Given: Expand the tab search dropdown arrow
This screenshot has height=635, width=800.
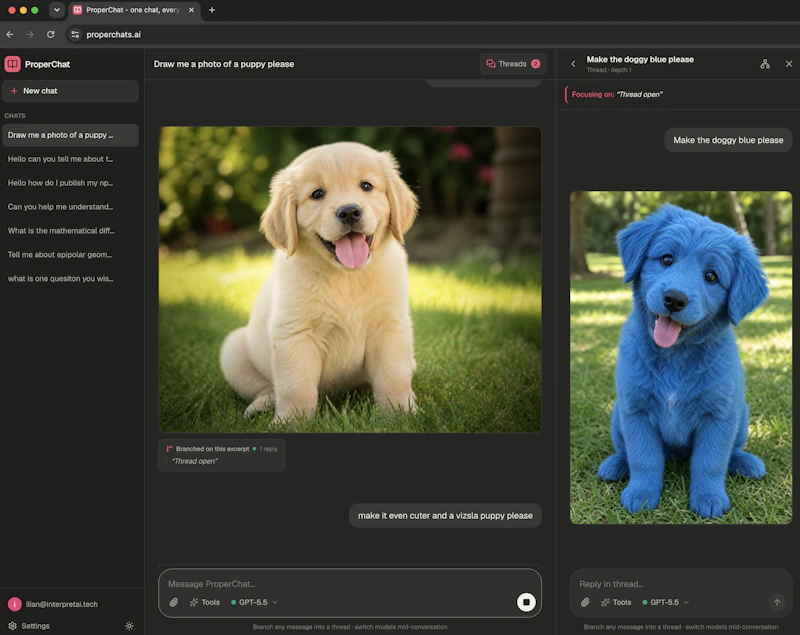Looking at the screenshot, I should (57, 10).
